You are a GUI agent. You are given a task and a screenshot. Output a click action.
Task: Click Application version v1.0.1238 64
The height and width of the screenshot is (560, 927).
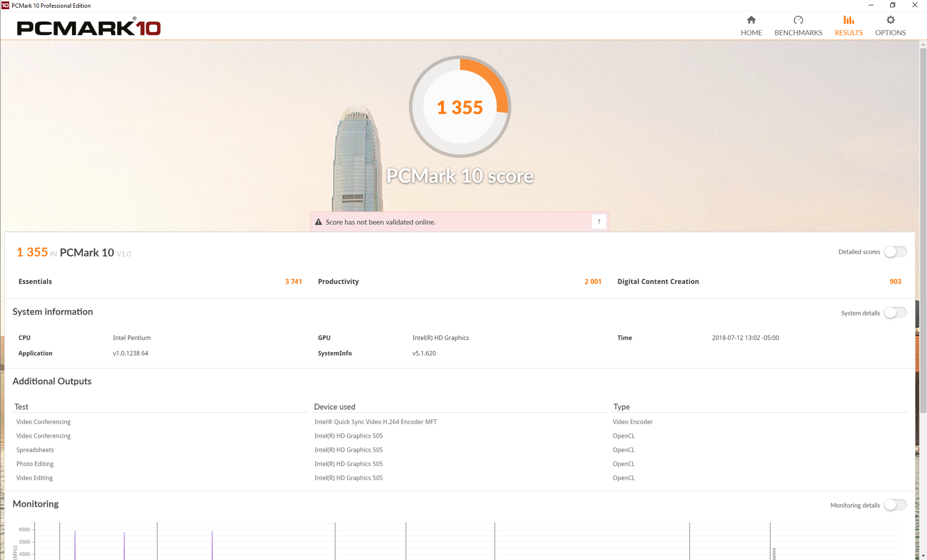(130, 353)
